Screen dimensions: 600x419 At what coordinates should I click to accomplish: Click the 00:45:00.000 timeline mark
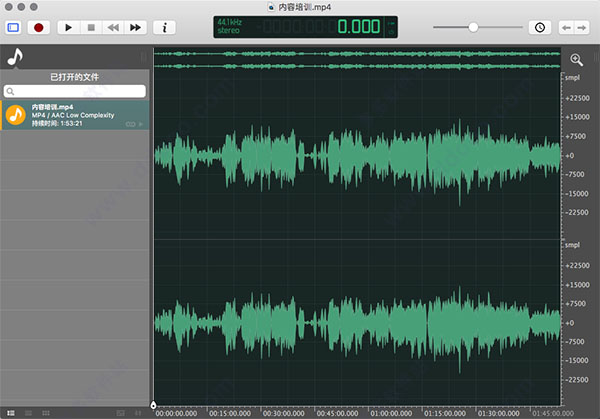click(x=337, y=413)
